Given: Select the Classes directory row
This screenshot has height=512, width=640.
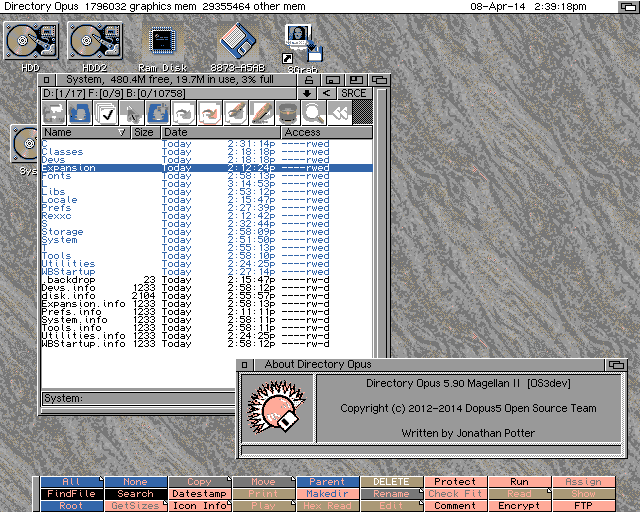Looking at the screenshot, I should tap(207, 152).
